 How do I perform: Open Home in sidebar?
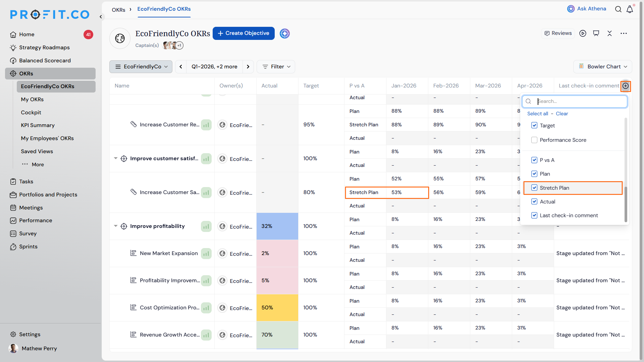(x=27, y=35)
